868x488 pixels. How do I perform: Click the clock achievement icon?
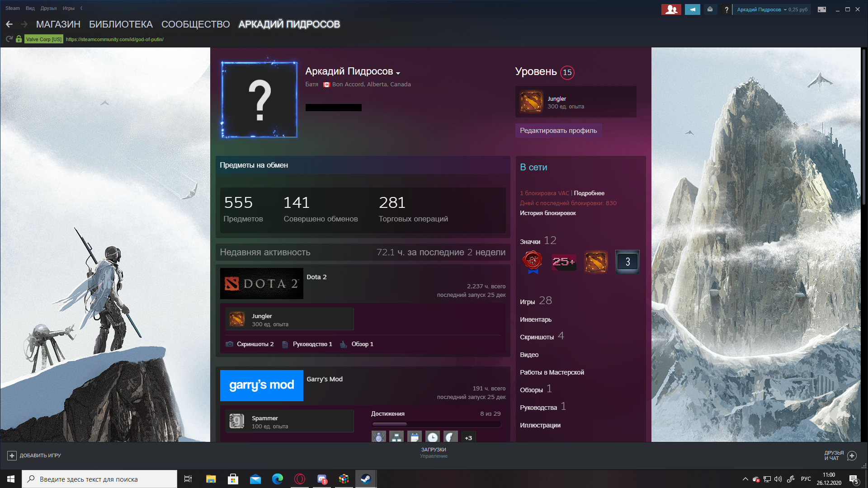point(433,437)
